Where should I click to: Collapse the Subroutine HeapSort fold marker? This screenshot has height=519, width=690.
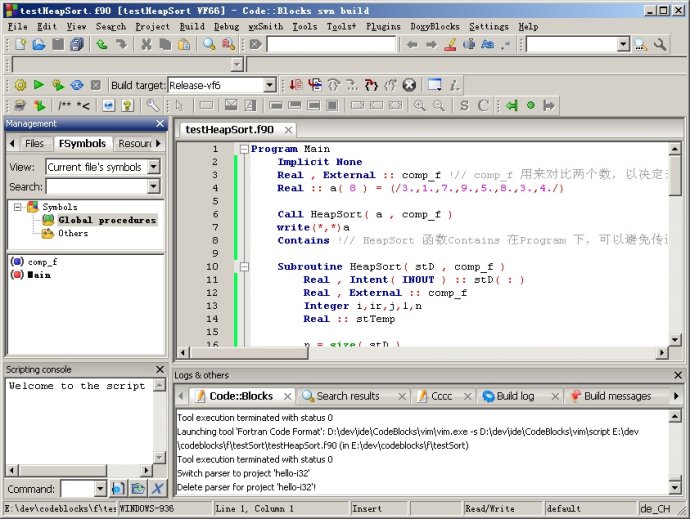point(243,267)
